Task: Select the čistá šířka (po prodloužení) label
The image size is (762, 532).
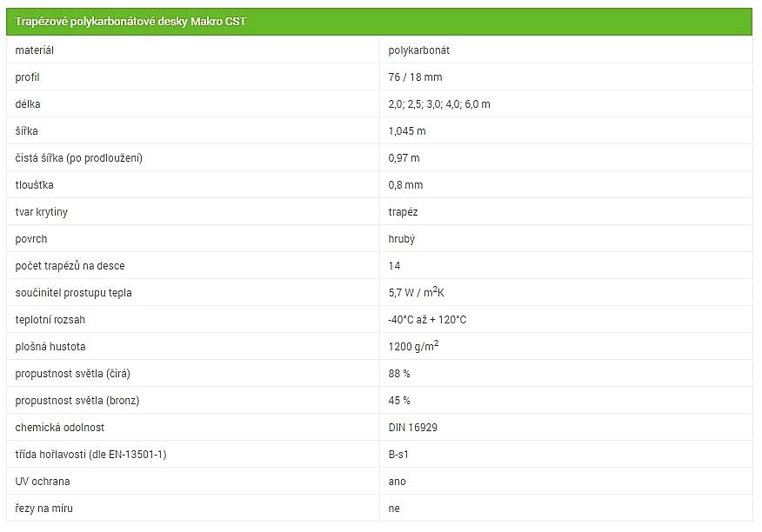Action: (79, 158)
